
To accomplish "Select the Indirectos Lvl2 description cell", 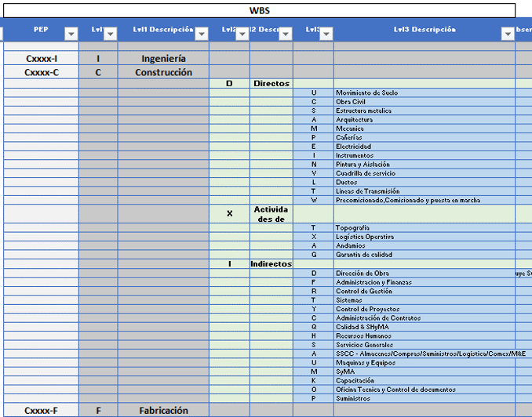I will click(271, 264).
